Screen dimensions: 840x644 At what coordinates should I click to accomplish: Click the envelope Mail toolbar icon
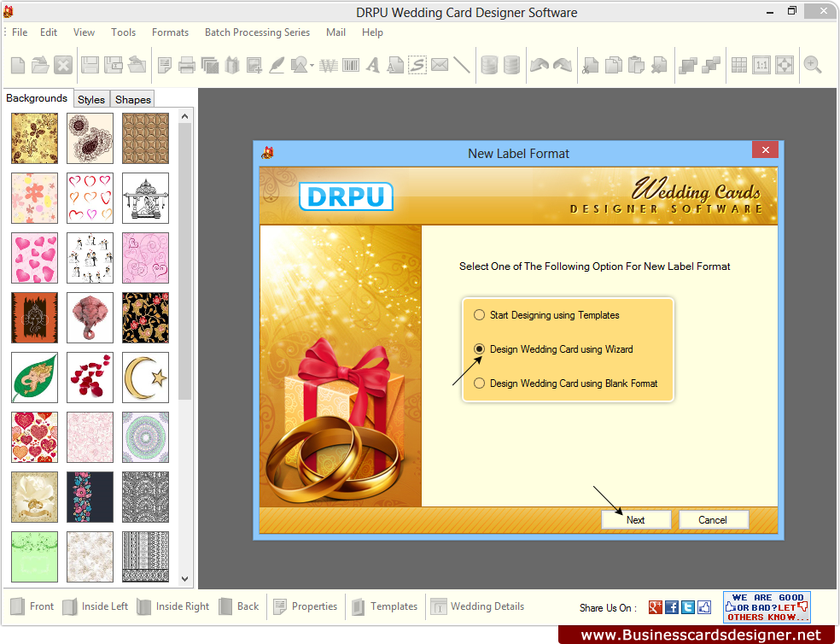(x=440, y=65)
